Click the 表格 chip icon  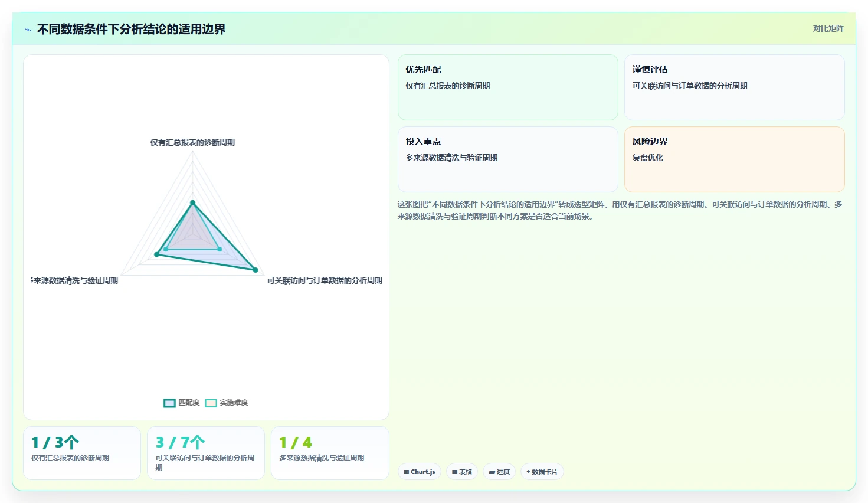[x=454, y=472]
